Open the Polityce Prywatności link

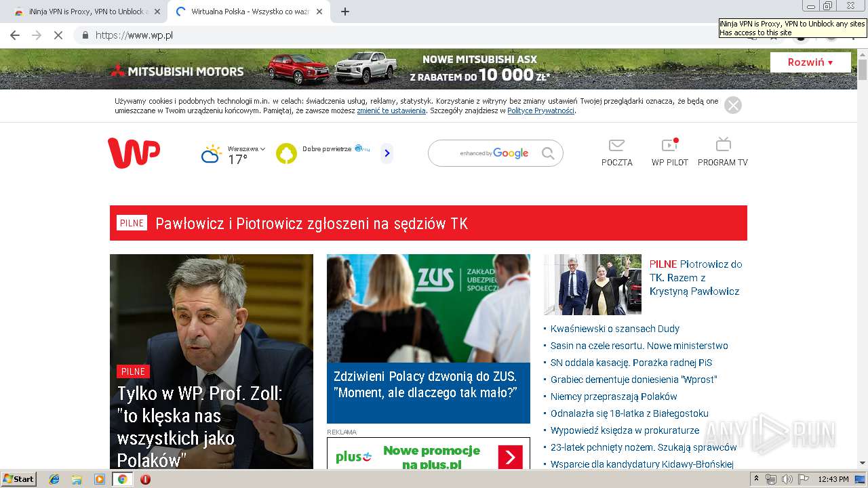[540, 110]
